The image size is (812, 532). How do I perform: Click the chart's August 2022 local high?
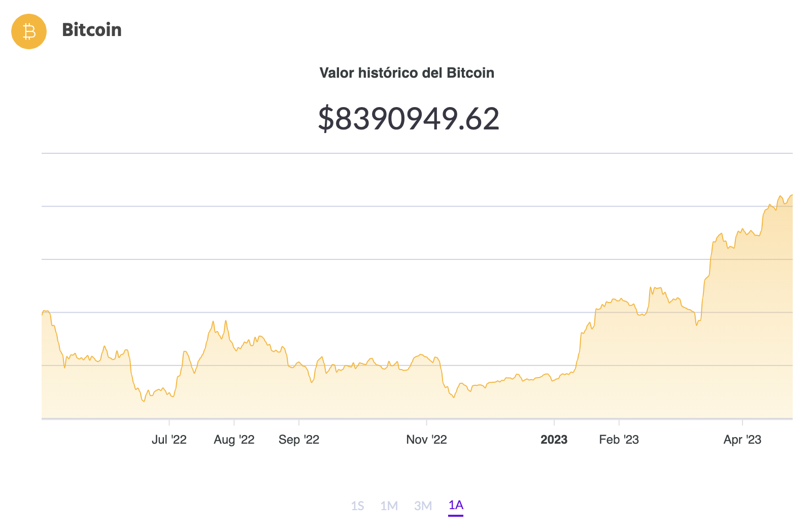(x=225, y=321)
